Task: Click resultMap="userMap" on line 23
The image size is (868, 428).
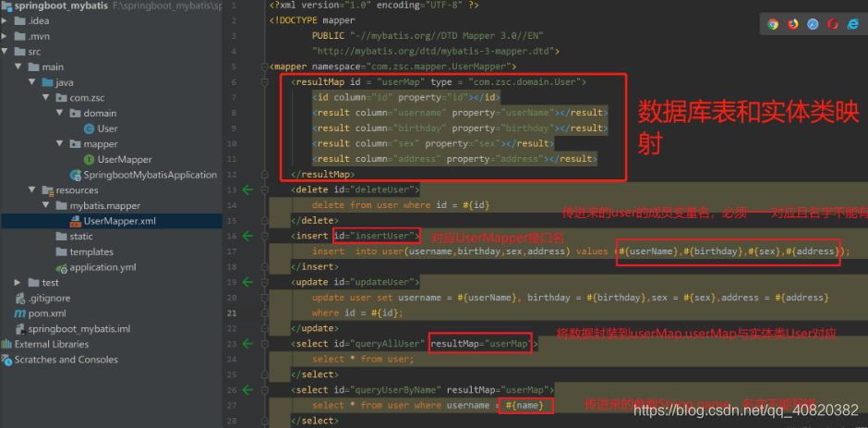Action: pyautogui.click(x=481, y=344)
